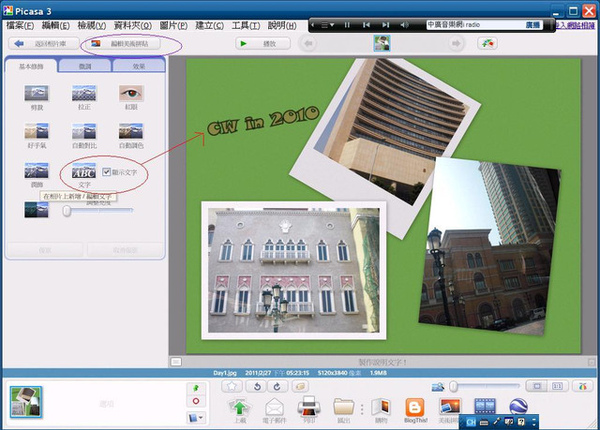
Task: Go to previous photo with left arrow
Action: [x=308, y=44]
